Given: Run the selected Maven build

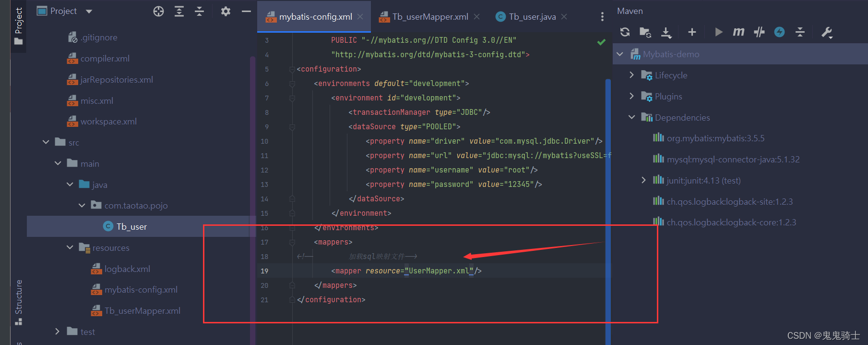Looking at the screenshot, I should (x=718, y=32).
